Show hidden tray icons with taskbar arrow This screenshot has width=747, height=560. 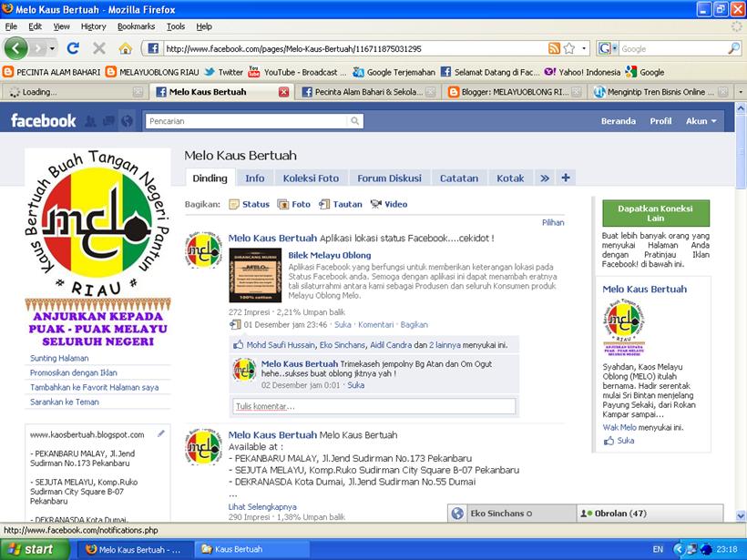tap(678, 549)
